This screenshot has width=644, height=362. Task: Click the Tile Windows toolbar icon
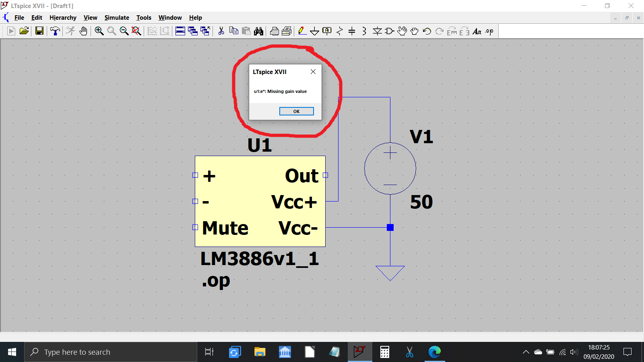(180, 31)
